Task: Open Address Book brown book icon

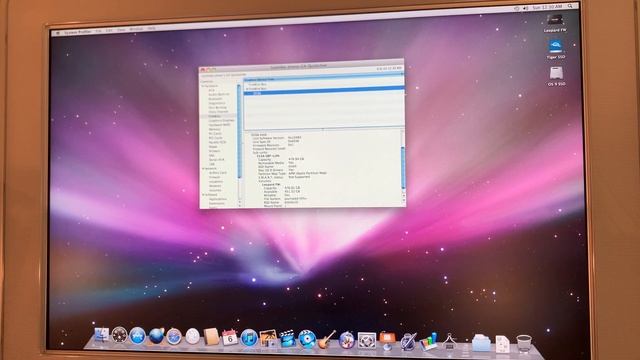Action: [211, 337]
